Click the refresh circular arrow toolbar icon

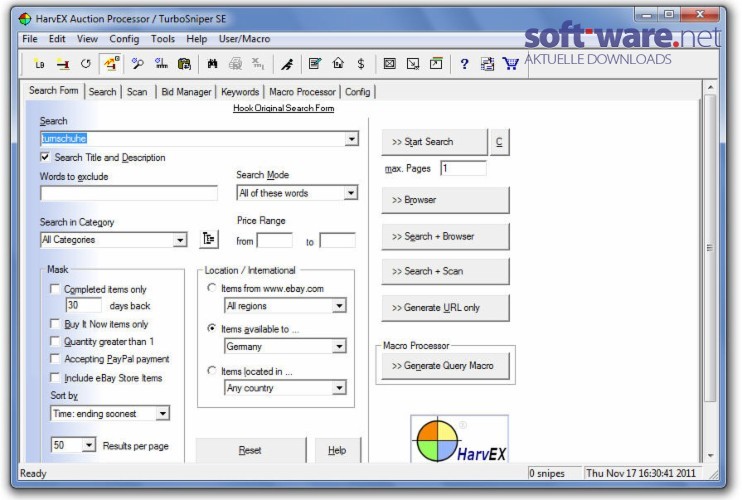86,64
